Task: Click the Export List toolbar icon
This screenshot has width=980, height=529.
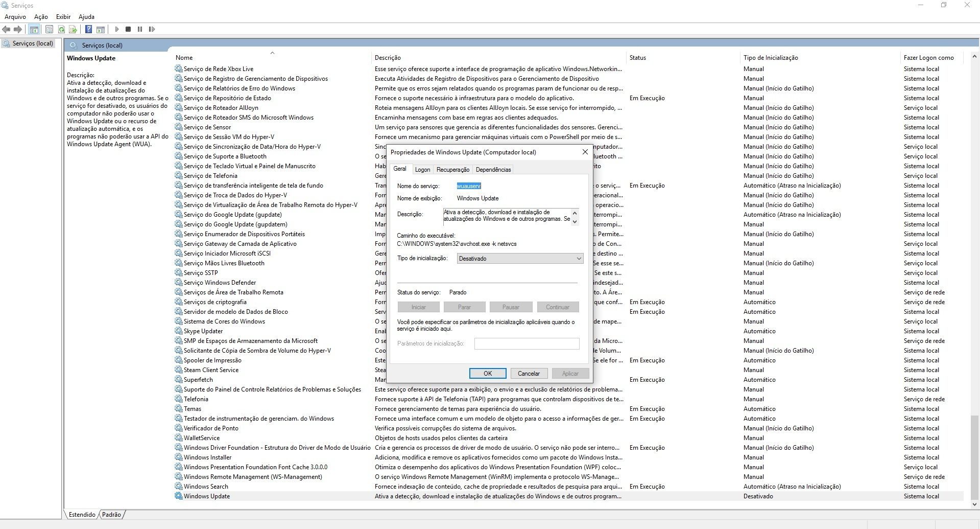Action: [73, 29]
